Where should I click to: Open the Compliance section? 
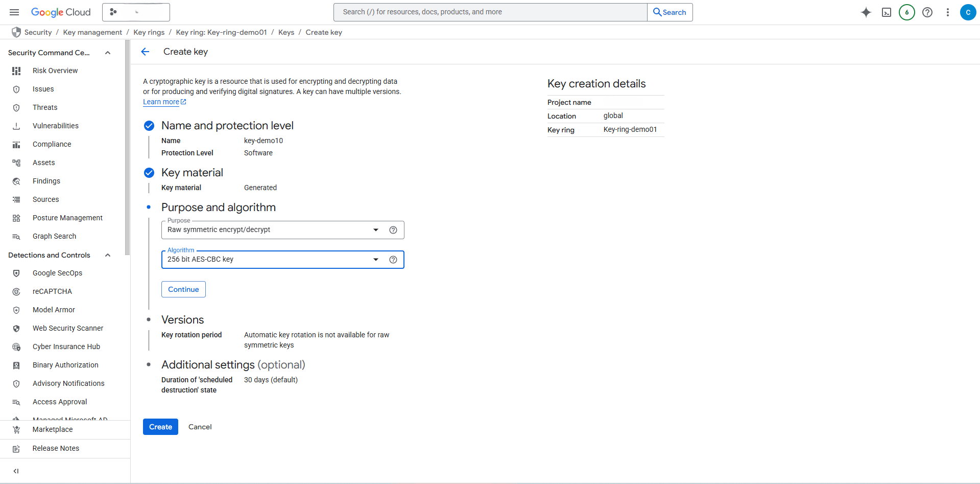point(52,144)
